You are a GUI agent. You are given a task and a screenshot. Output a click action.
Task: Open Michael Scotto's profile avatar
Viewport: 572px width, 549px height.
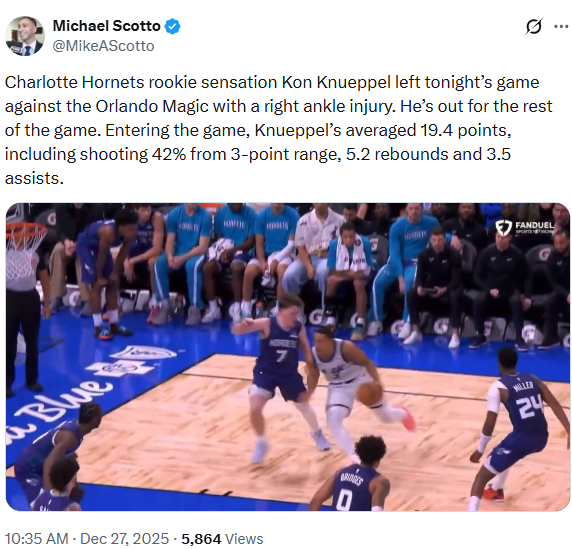coord(25,36)
